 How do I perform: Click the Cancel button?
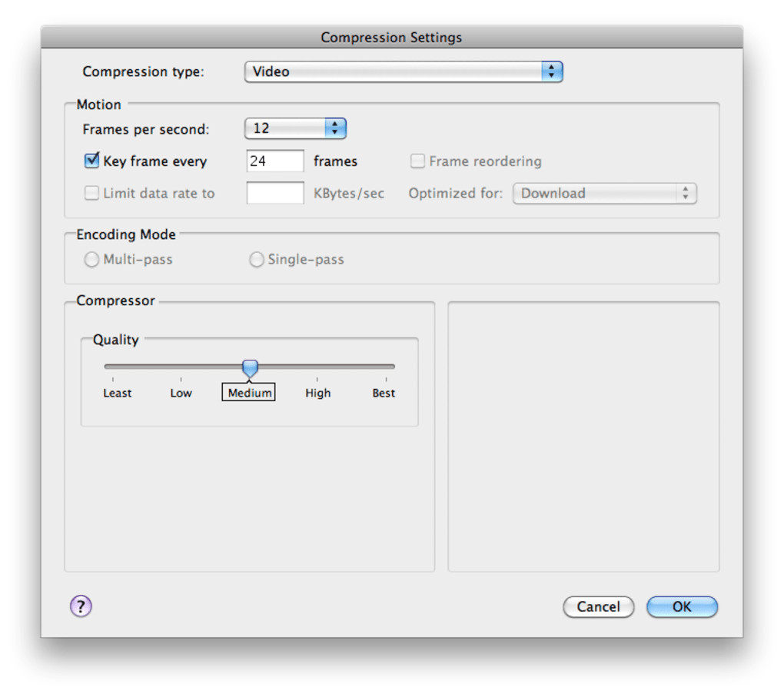pos(599,606)
